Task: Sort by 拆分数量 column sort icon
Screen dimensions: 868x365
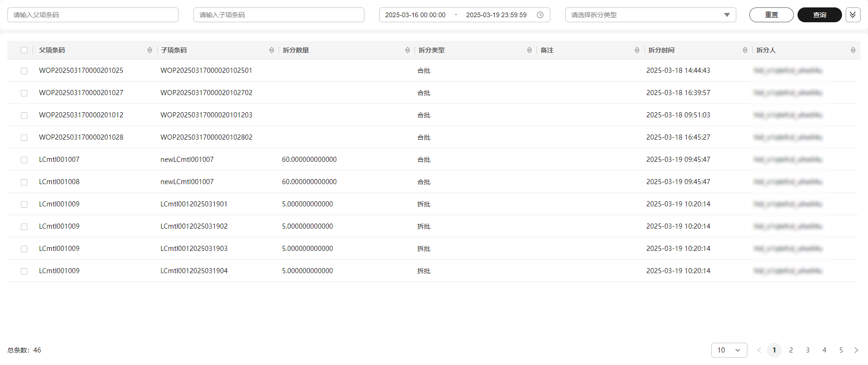Action: click(408, 50)
